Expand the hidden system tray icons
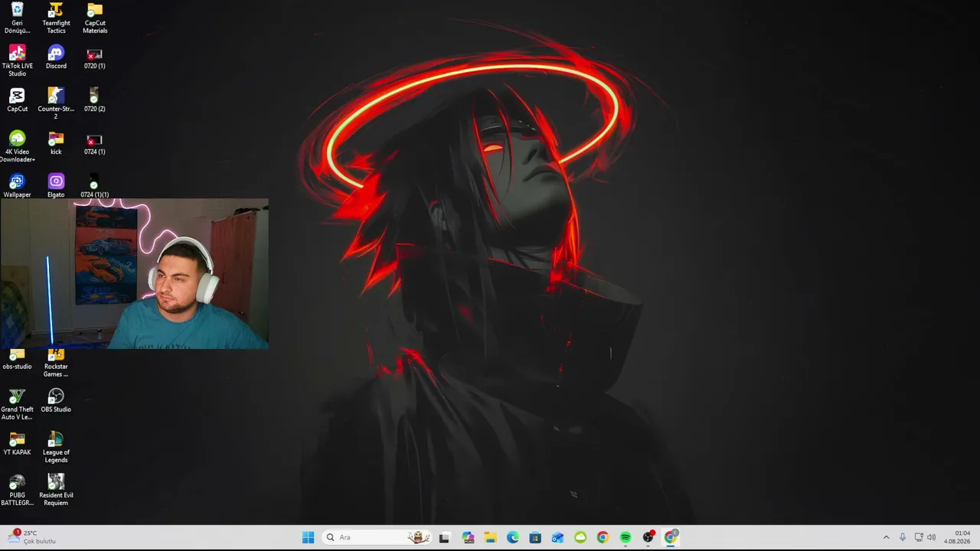 (x=887, y=537)
